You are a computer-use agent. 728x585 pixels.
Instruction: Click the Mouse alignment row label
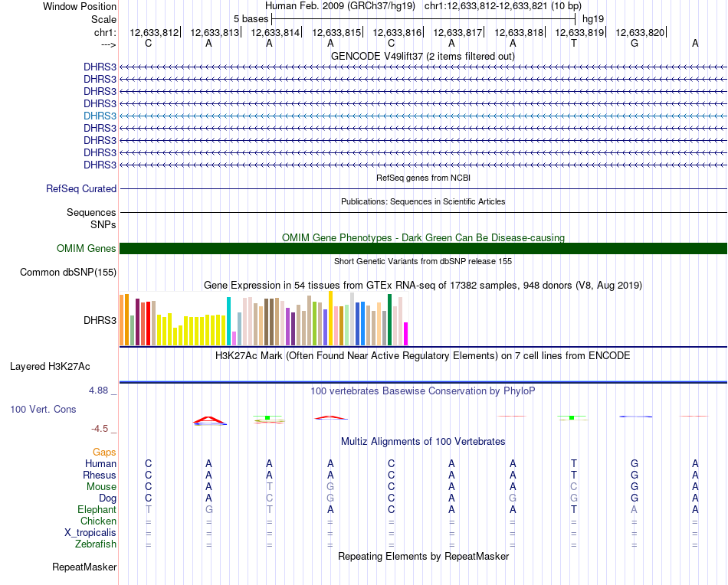[x=101, y=487]
